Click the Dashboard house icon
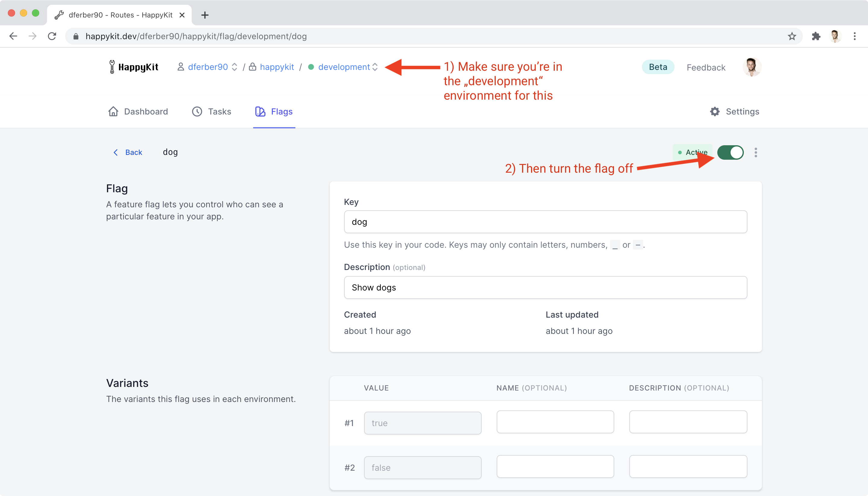Screen dimensions: 868x496 [113, 111]
